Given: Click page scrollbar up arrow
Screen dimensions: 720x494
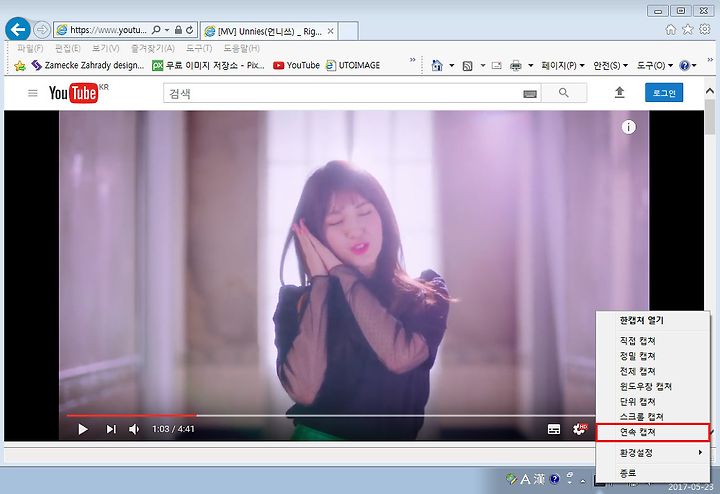Looking at the screenshot, I should point(710,91).
